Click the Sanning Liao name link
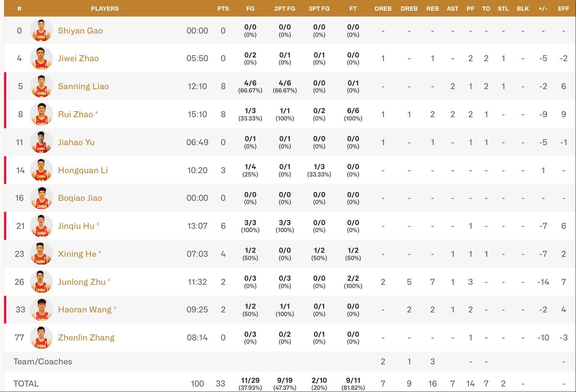 (83, 86)
